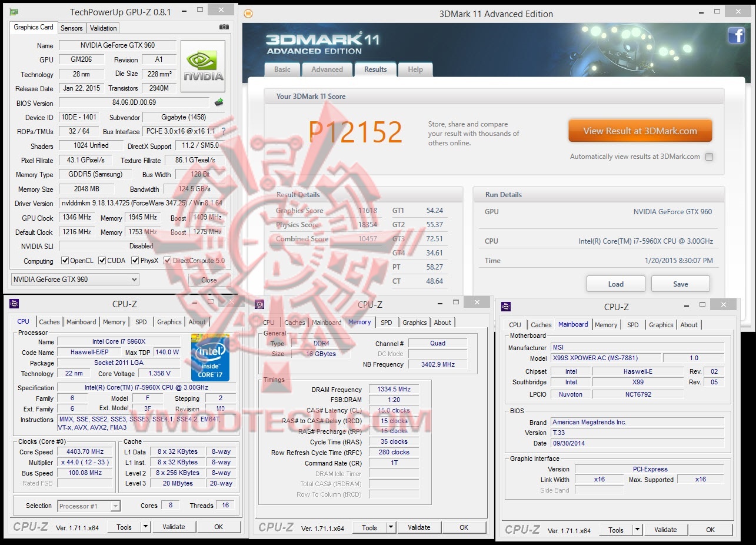The width and height of the screenshot is (756, 545).
Task: Click the P12152 score text
Action: pos(355,132)
